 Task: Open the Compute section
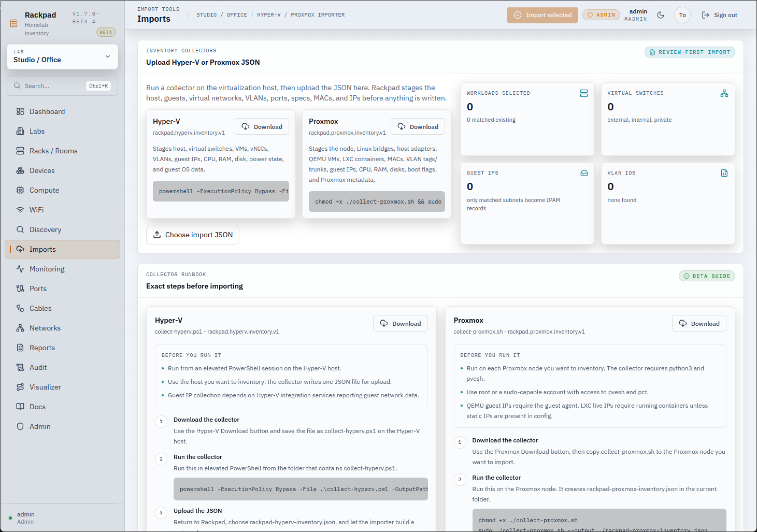pos(62,190)
